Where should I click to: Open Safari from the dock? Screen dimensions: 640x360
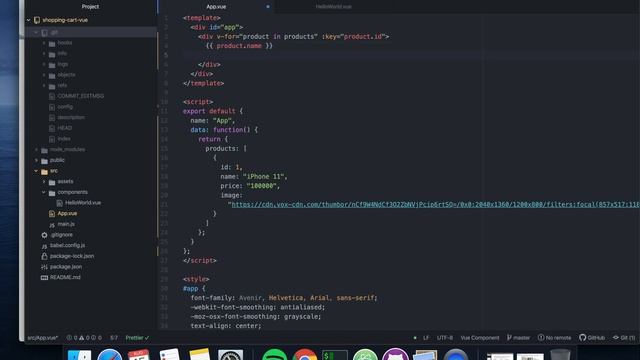[109, 355]
